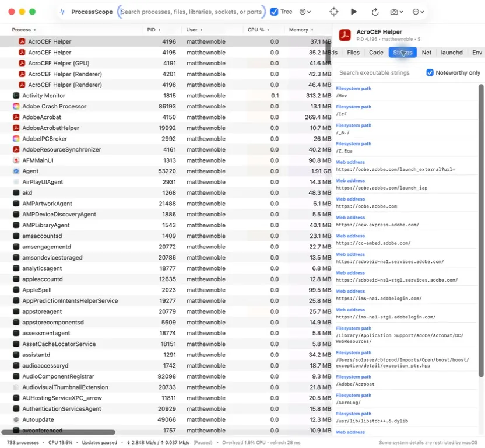
Task: Select the AMPLibraryAgent process row
Action: pos(166,225)
